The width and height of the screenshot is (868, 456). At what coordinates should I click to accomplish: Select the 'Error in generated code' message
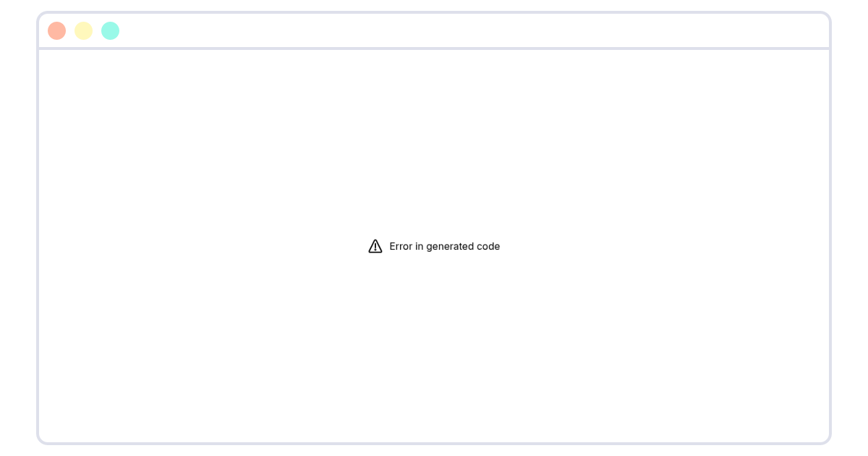pyautogui.click(x=444, y=246)
